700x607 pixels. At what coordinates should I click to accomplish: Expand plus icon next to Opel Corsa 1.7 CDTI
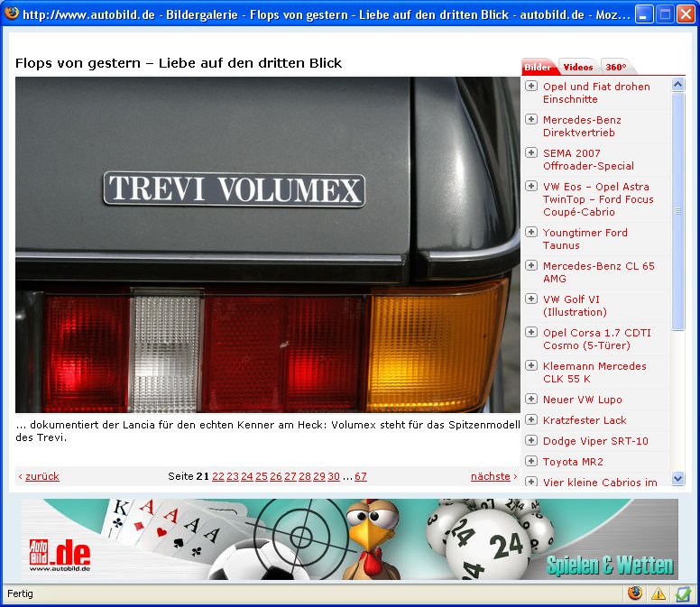pos(530,332)
